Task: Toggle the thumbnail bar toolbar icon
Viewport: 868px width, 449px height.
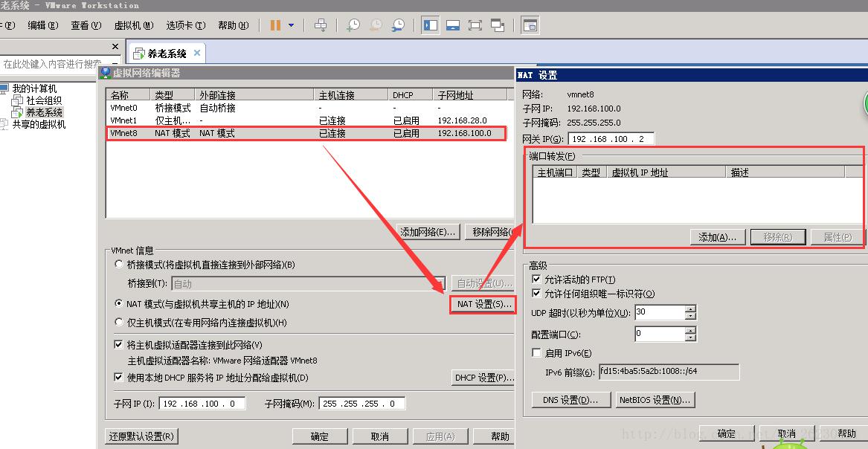Action: click(x=453, y=25)
